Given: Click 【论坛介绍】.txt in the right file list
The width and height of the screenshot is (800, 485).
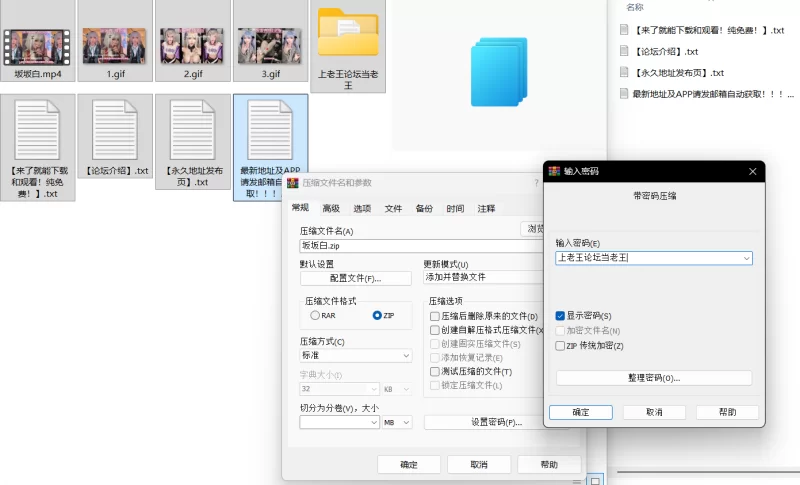Looking at the screenshot, I should coord(665,51).
